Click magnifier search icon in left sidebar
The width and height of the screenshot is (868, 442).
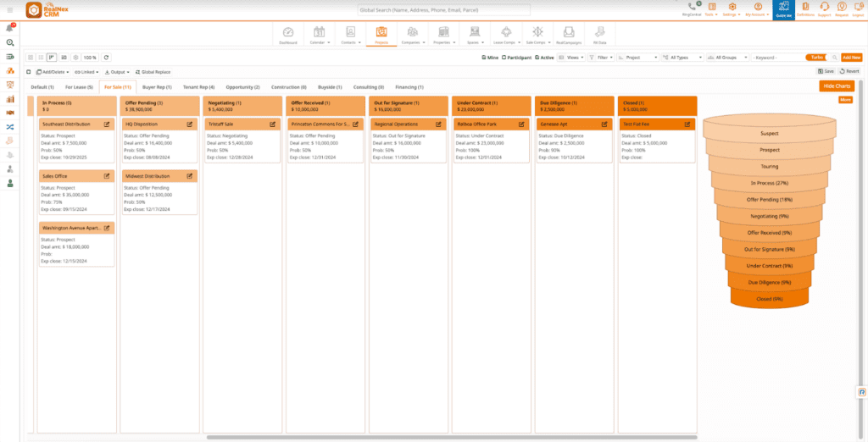(10, 42)
